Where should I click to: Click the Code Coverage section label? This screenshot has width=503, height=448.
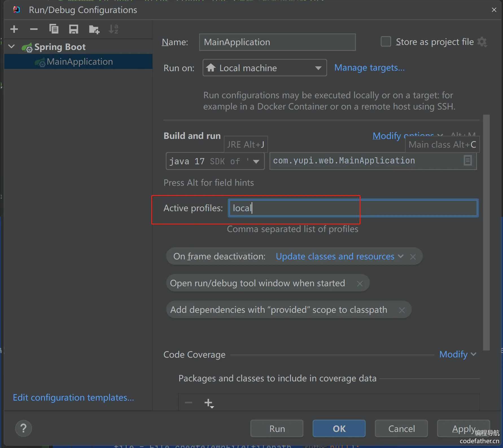[x=194, y=355]
